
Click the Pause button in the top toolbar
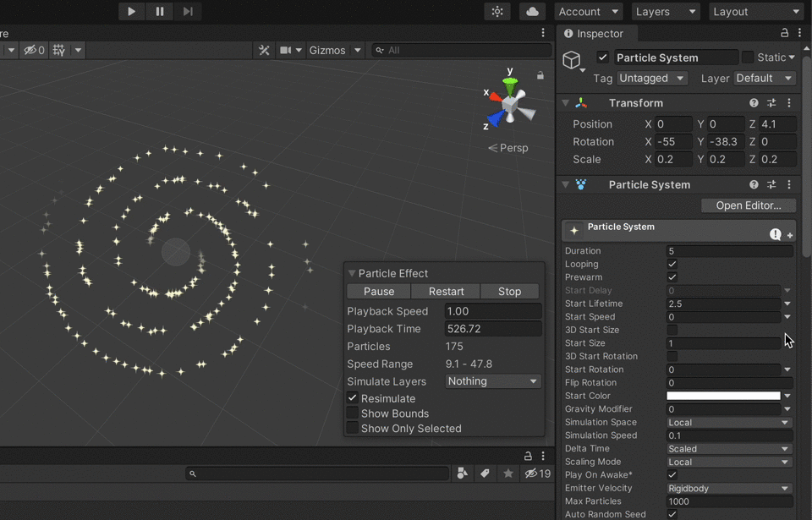pyautogui.click(x=160, y=11)
